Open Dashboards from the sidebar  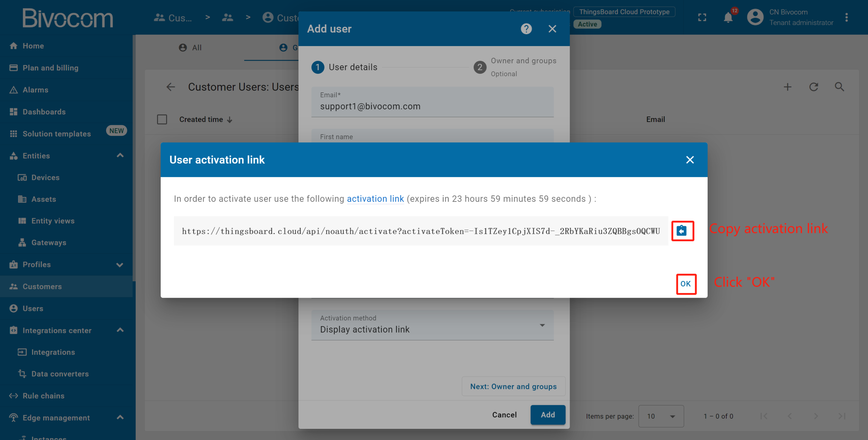click(44, 112)
